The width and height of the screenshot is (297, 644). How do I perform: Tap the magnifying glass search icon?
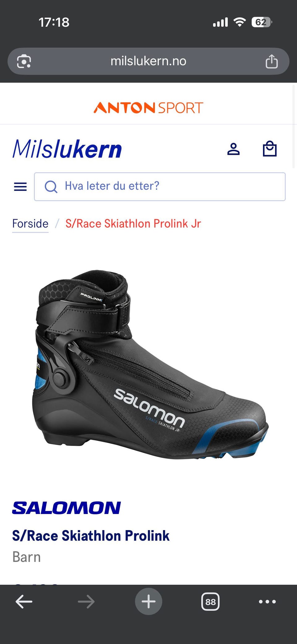click(x=51, y=187)
